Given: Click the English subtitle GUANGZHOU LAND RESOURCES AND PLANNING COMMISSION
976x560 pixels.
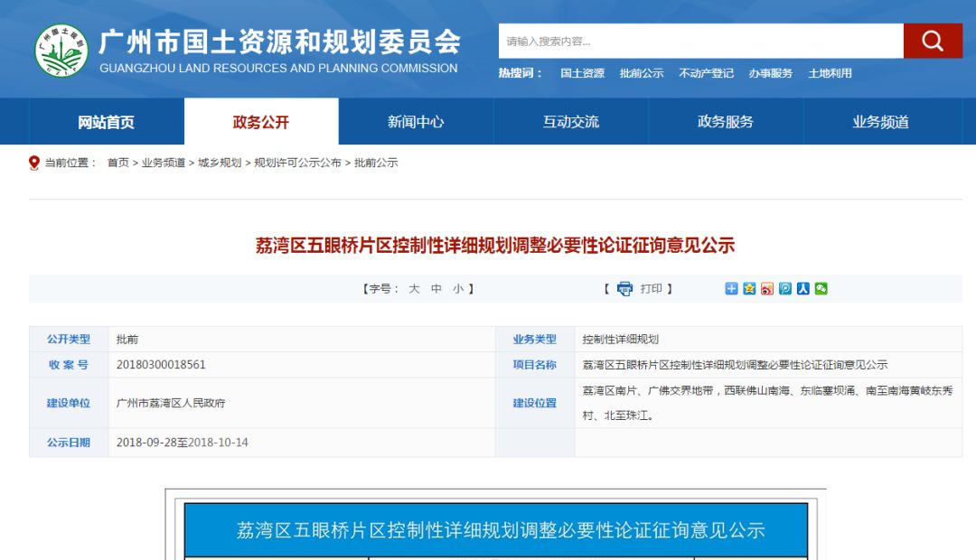Looking at the screenshot, I should click(278, 69).
